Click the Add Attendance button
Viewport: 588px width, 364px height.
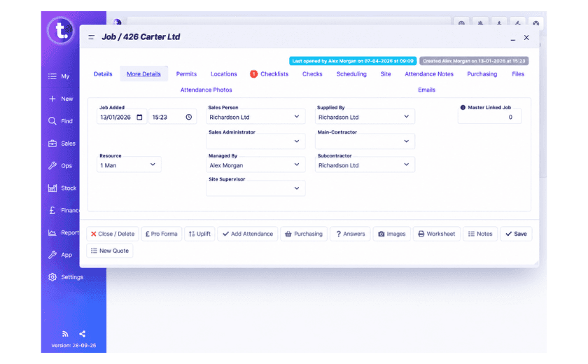coord(248,234)
